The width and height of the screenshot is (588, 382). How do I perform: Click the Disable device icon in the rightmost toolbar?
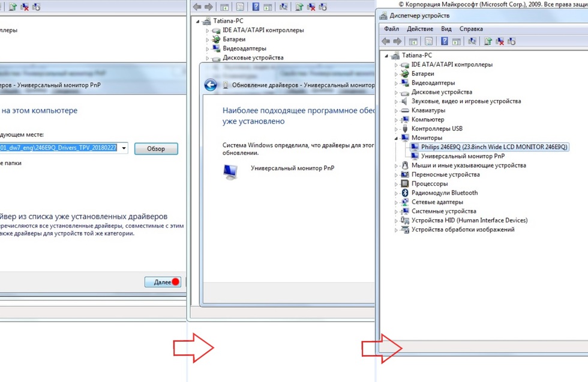(x=511, y=41)
